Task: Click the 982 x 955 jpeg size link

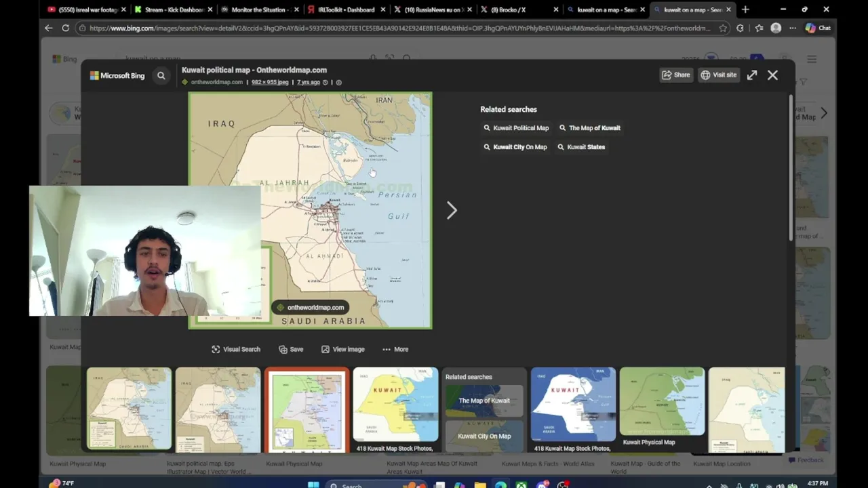Action: pyautogui.click(x=270, y=82)
